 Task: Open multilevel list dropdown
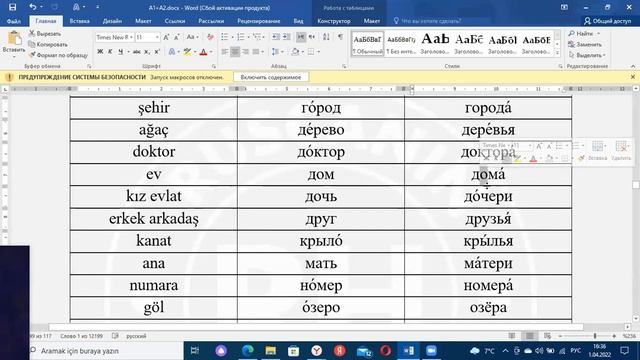(x=264, y=37)
